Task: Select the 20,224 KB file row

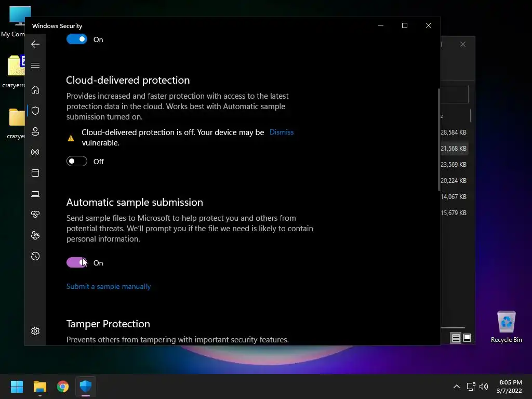Action: (x=455, y=180)
